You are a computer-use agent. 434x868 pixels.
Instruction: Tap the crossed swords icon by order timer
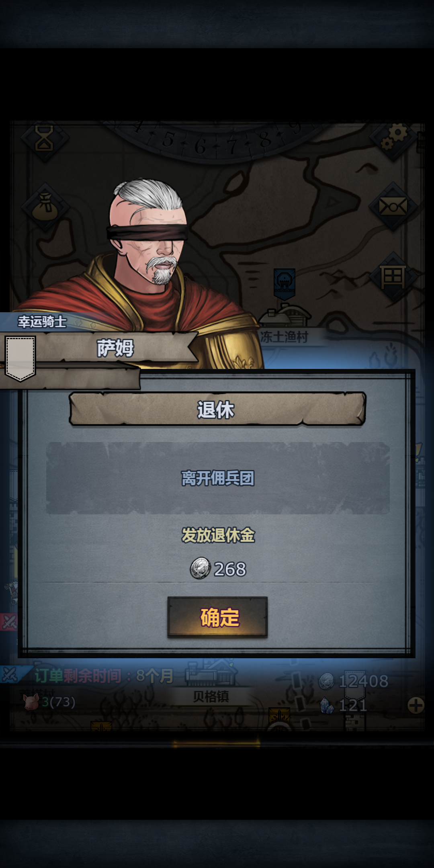point(10,675)
